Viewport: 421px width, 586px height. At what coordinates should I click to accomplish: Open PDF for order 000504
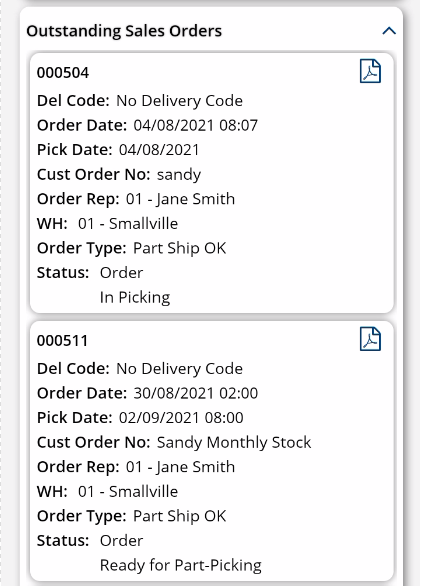[370, 71]
